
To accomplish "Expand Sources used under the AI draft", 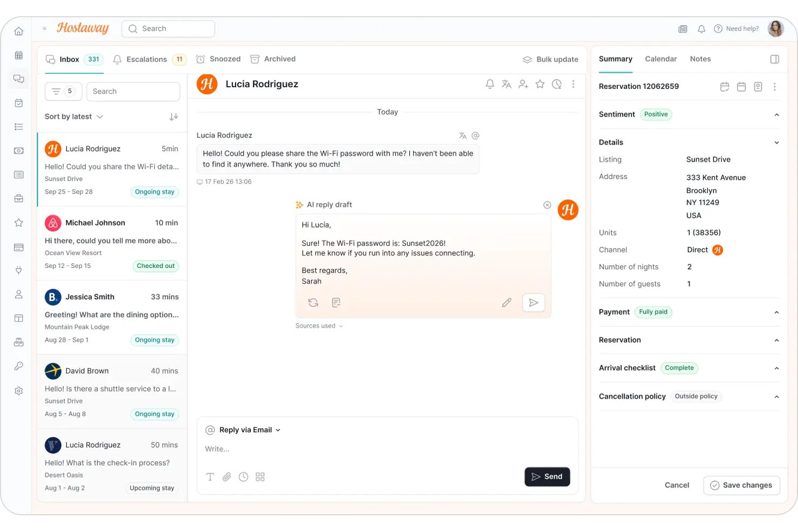I will click(319, 326).
